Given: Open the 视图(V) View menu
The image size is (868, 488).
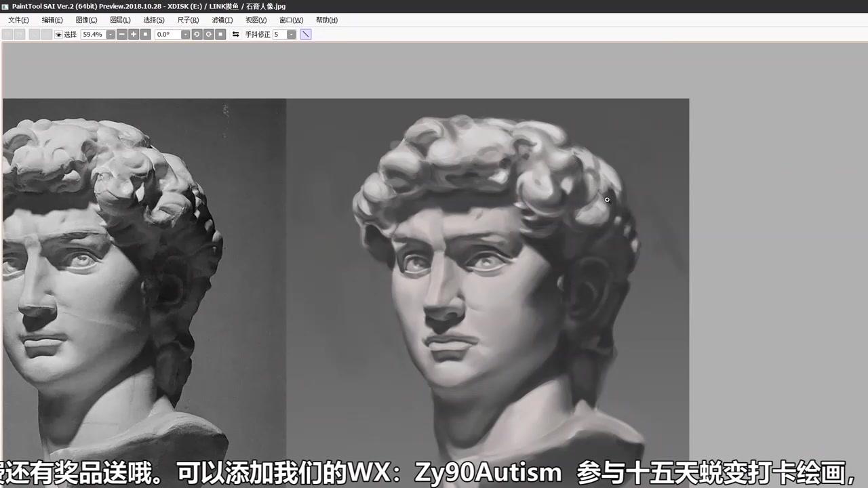Looking at the screenshot, I should point(256,20).
